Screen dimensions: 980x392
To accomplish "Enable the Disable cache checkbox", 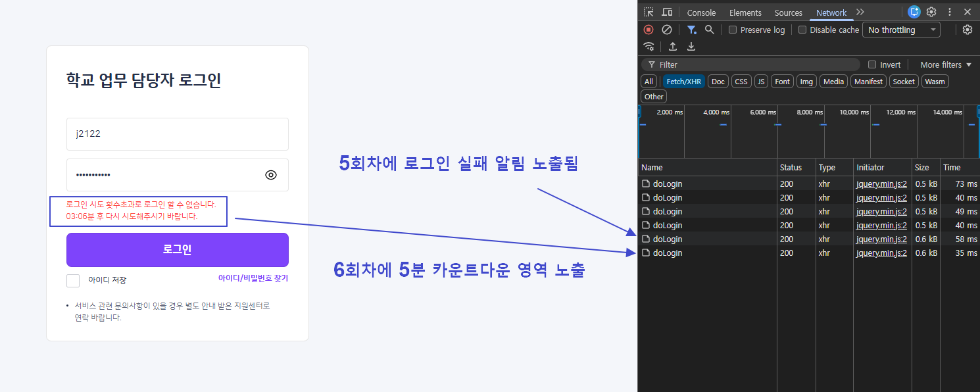I will (802, 30).
